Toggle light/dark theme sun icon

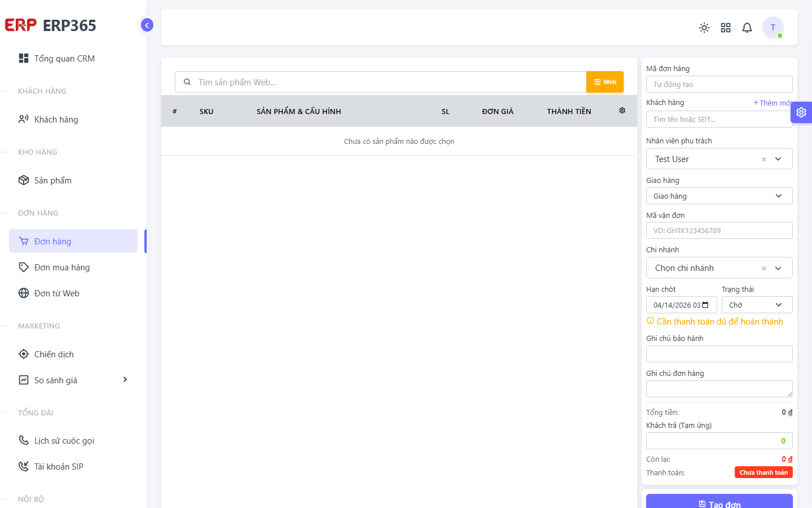click(x=704, y=28)
